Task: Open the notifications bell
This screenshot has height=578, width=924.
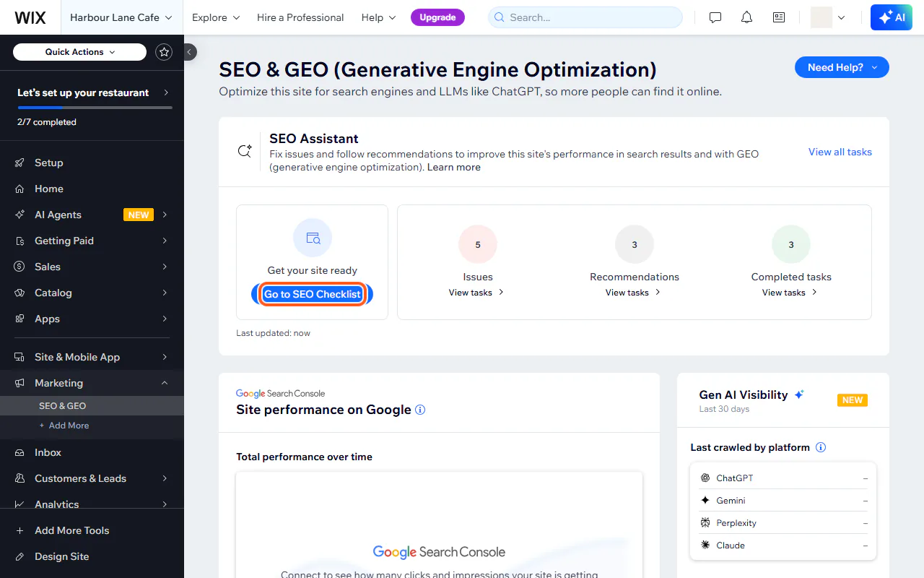Action: point(747,17)
